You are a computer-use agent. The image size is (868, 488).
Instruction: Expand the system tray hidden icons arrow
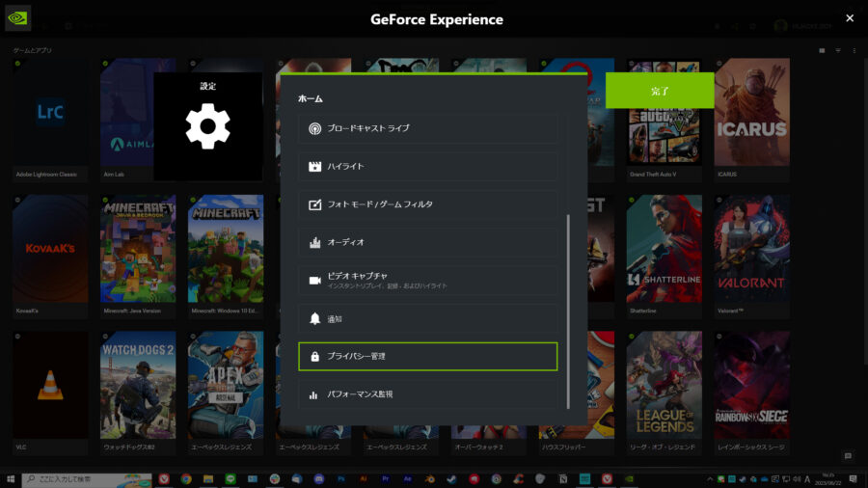[710, 479]
